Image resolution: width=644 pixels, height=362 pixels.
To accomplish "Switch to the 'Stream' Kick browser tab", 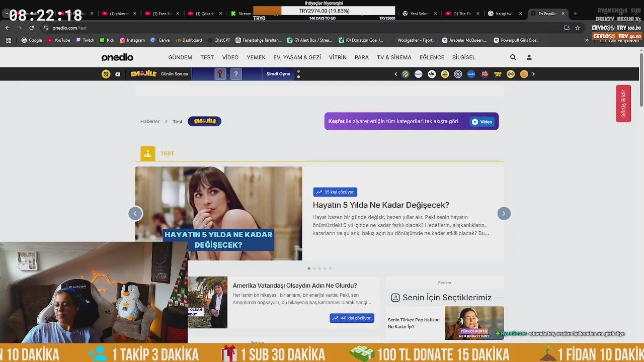I will [242, 14].
